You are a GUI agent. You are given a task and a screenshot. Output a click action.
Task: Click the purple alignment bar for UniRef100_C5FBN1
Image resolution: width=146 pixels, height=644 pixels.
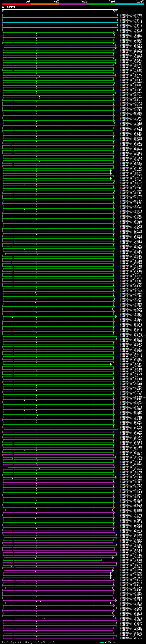pos(58,605)
